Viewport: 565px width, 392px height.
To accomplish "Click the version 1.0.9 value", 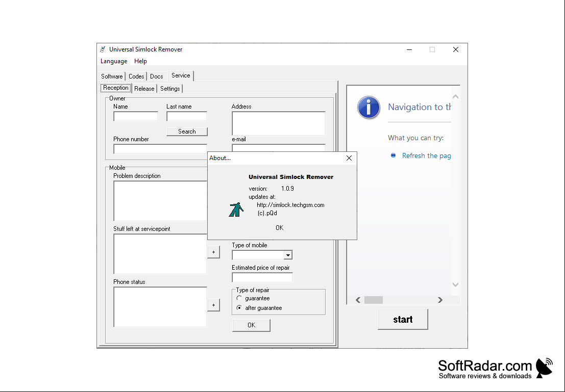I will click(287, 188).
